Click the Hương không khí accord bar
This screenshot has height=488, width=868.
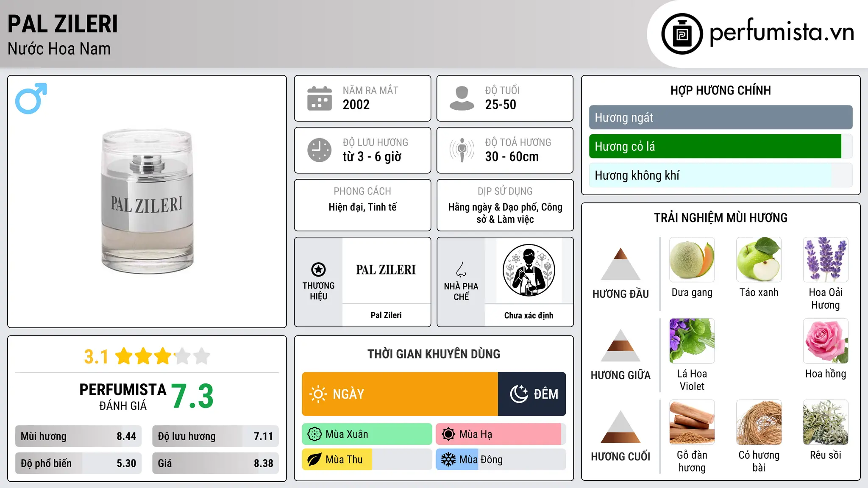point(721,175)
